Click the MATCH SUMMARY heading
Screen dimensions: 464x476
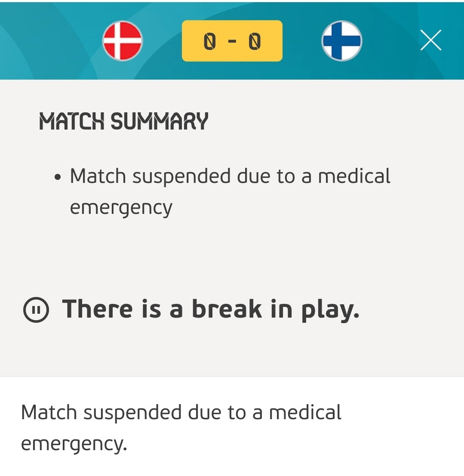123,121
